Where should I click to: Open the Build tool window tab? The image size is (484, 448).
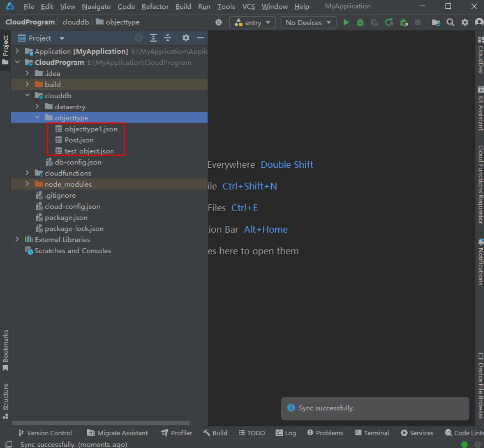point(215,433)
